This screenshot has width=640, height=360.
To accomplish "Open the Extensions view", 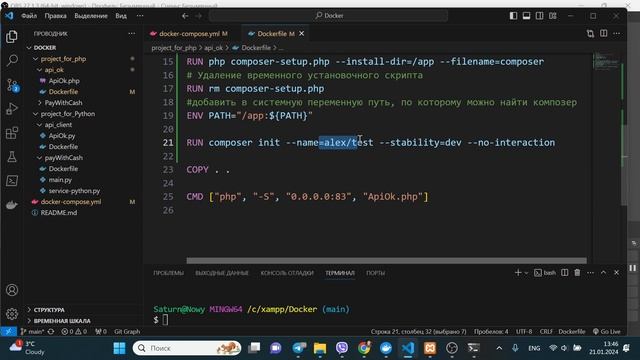I will [12, 133].
